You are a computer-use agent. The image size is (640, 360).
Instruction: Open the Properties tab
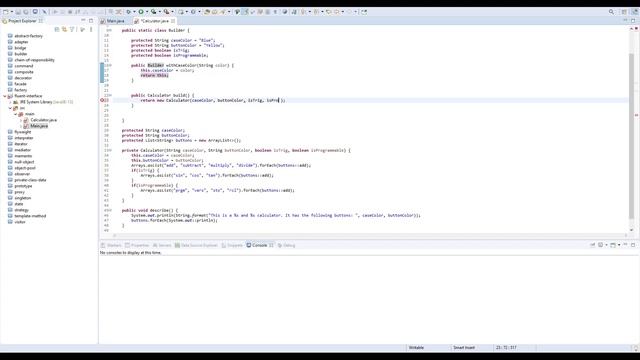[137, 245]
